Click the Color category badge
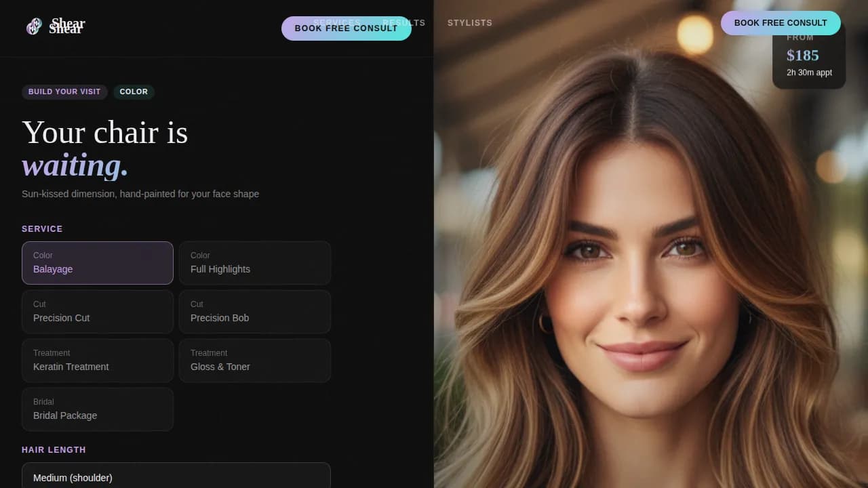Screen dimensions: 868x488 coord(134,91)
